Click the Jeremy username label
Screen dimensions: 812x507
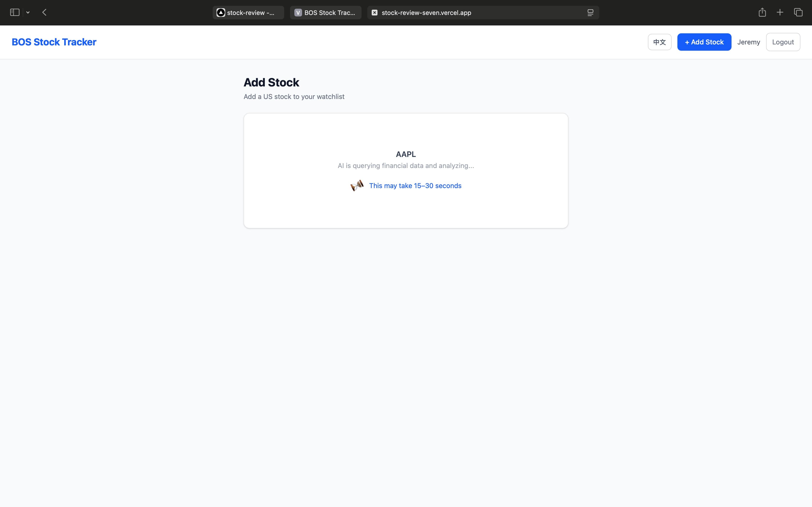click(x=748, y=42)
